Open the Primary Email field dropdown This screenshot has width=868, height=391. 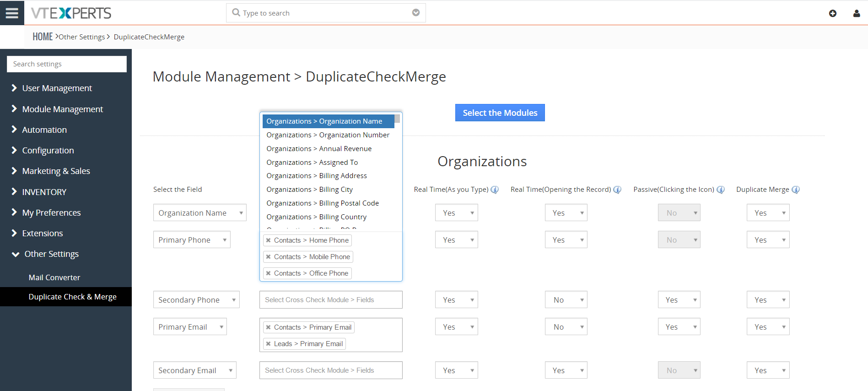190,327
